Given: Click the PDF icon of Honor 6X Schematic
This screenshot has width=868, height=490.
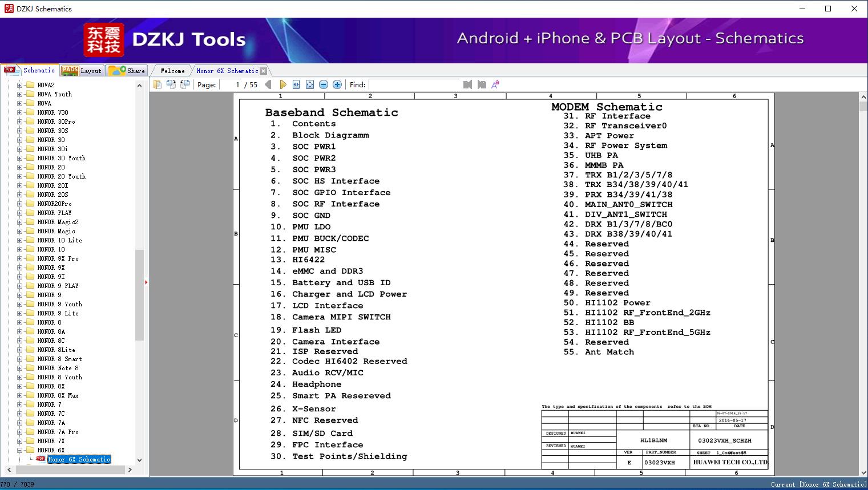Looking at the screenshot, I should (x=41, y=459).
